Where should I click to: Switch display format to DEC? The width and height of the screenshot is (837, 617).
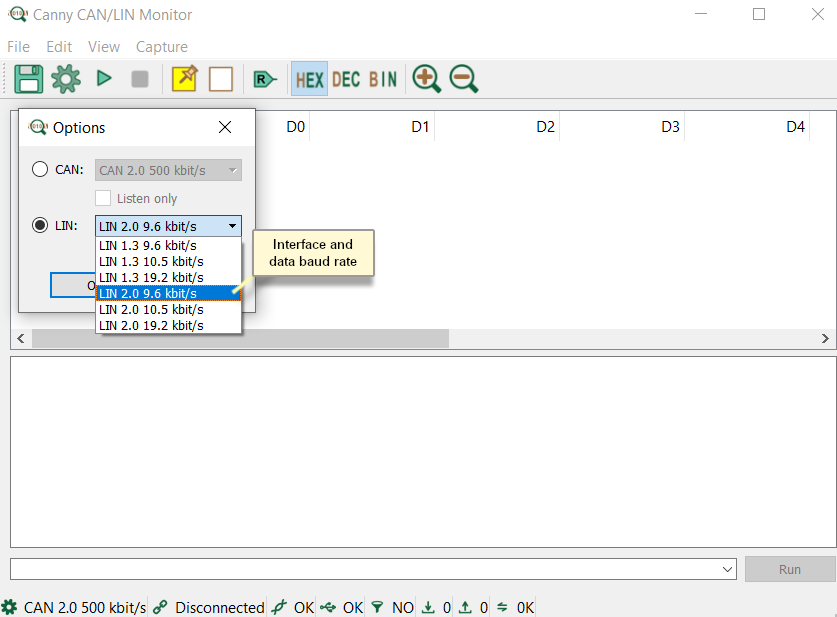(346, 80)
